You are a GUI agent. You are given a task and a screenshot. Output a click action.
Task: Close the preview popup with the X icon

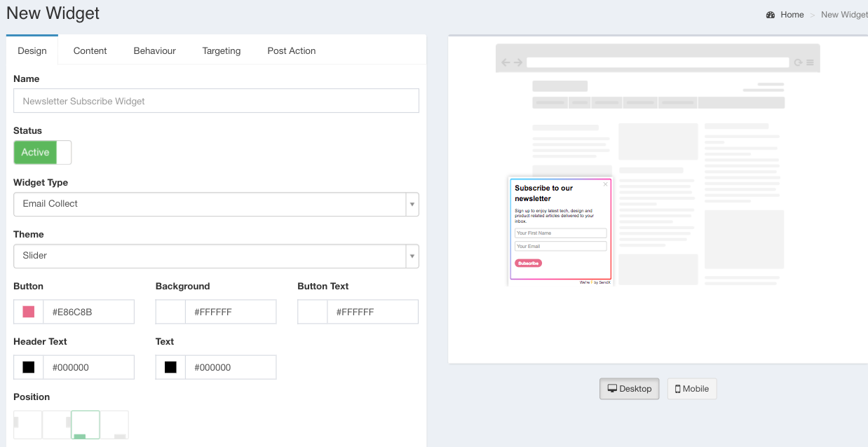(606, 184)
